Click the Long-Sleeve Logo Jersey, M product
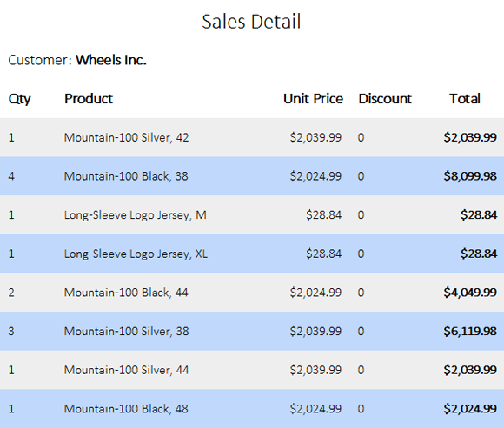Image resolution: width=504 pixels, height=428 pixels. 136,215
